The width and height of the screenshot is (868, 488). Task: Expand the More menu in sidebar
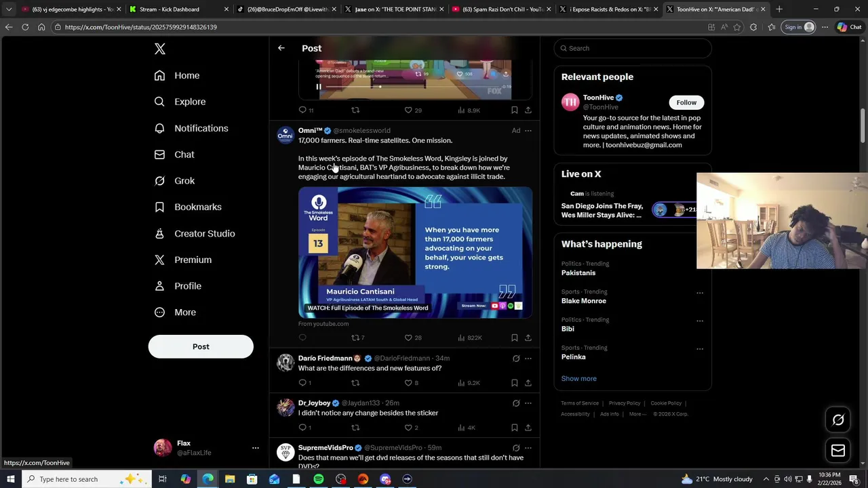(175, 312)
